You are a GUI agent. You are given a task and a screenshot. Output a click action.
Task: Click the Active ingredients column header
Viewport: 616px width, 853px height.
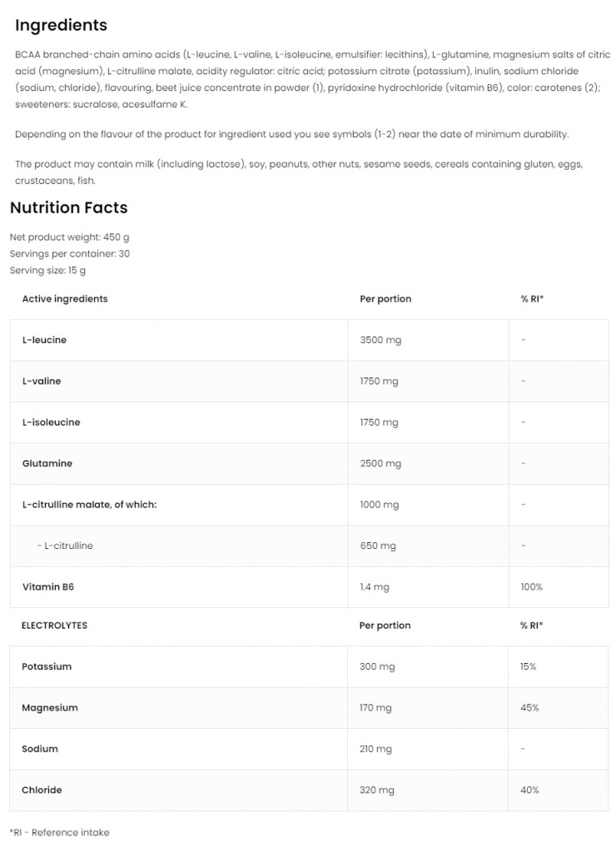pyautogui.click(x=65, y=299)
